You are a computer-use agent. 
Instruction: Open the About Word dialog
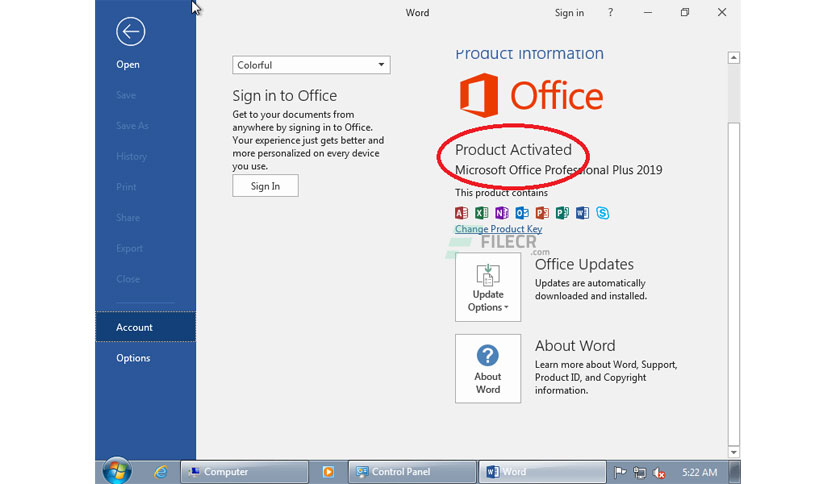(488, 369)
